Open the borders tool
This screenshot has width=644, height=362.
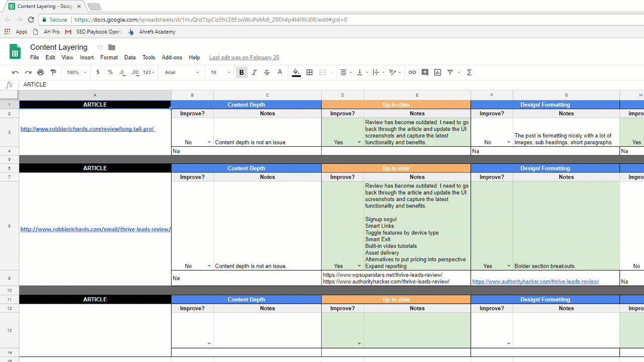point(309,72)
